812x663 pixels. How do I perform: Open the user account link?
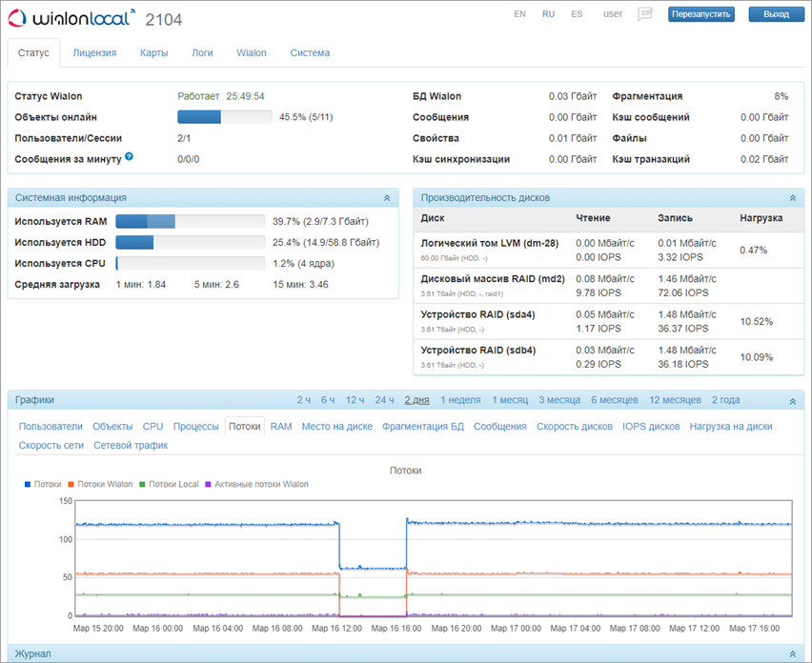613,14
